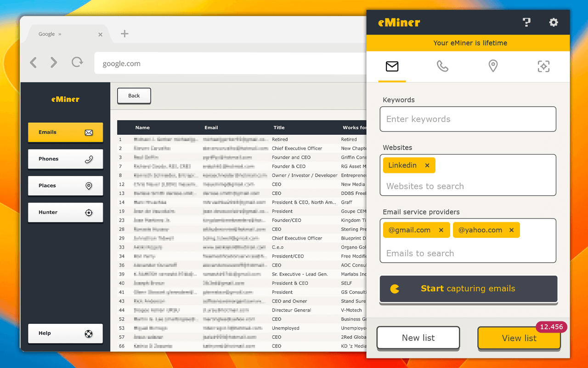The width and height of the screenshot is (588, 368).
Task: Click the Pac-Man icon on start button
Action: coord(395,289)
